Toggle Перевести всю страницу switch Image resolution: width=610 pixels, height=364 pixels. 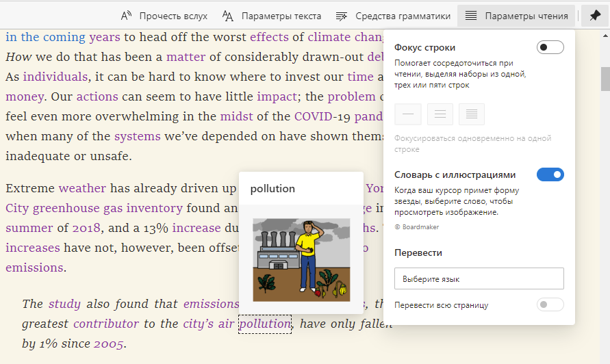550,304
